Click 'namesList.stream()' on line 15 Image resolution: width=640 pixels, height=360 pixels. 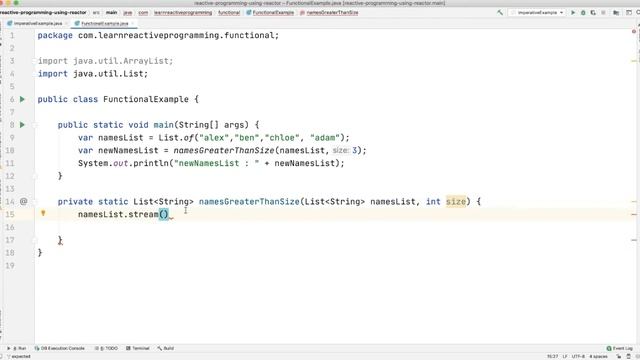pos(123,214)
